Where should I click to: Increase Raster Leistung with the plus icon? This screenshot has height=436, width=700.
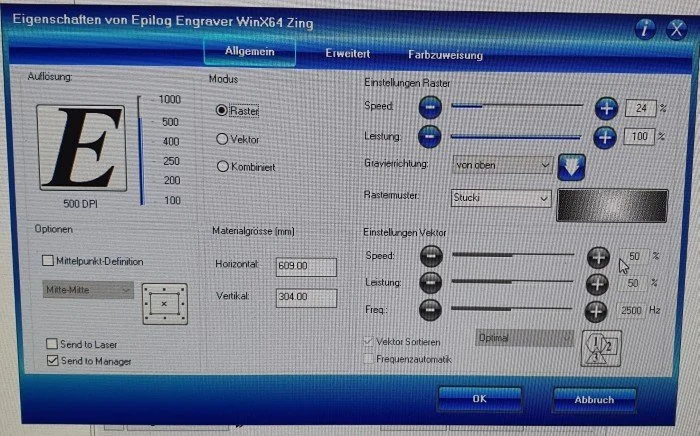[606, 137]
